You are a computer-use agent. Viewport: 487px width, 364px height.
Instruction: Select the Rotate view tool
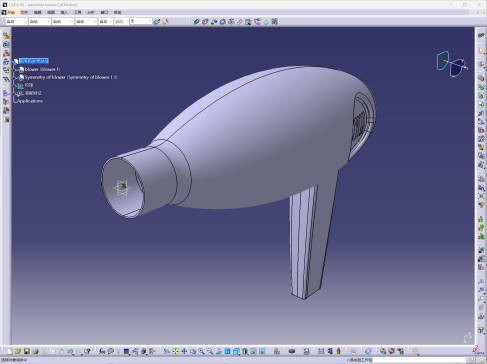[x=193, y=351]
